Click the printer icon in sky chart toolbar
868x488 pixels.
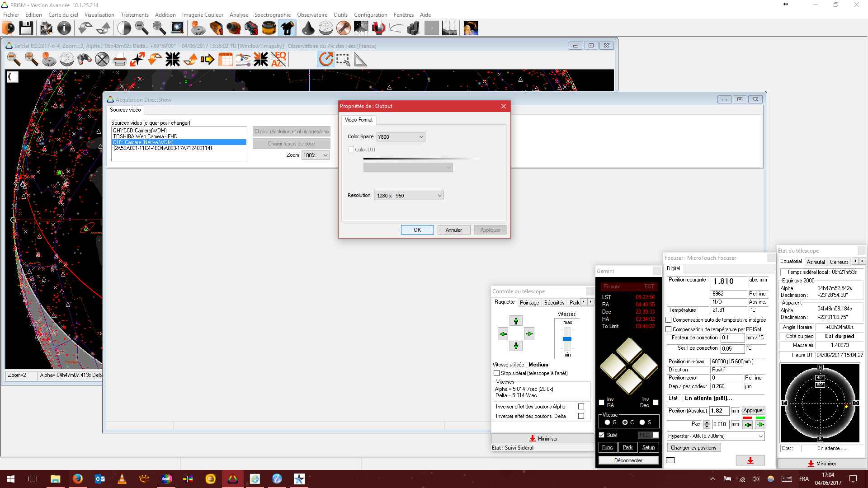coord(119,59)
